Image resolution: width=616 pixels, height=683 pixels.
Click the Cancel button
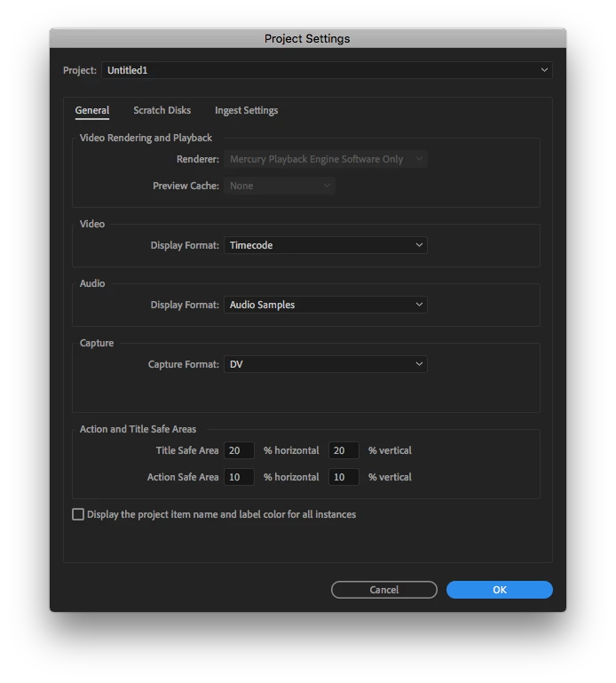pyautogui.click(x=384, y=590)
